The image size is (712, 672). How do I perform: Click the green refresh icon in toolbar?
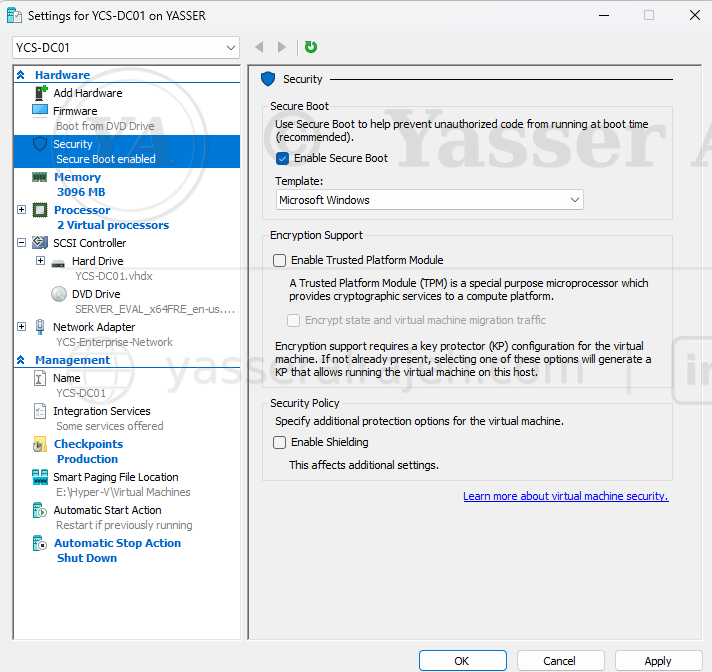pos(311,47)
